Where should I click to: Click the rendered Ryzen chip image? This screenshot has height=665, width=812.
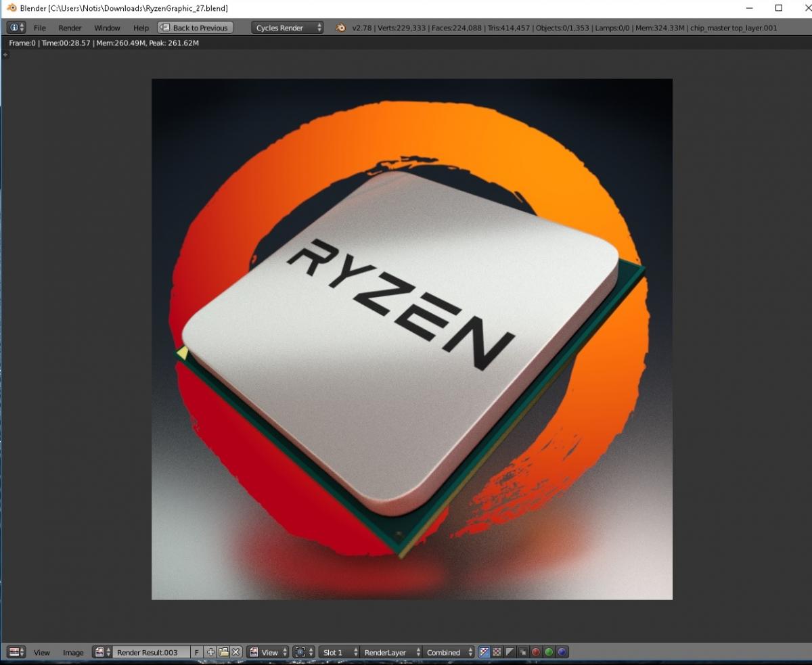412,339
